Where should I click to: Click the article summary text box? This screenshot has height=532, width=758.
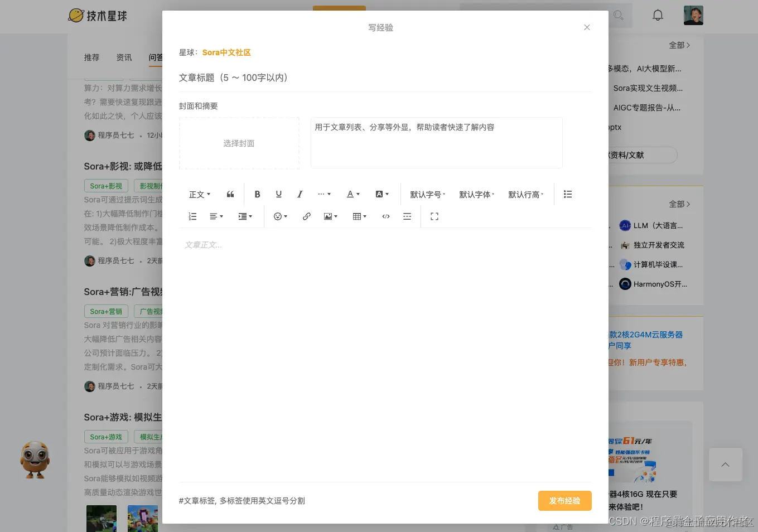[436, 143]
